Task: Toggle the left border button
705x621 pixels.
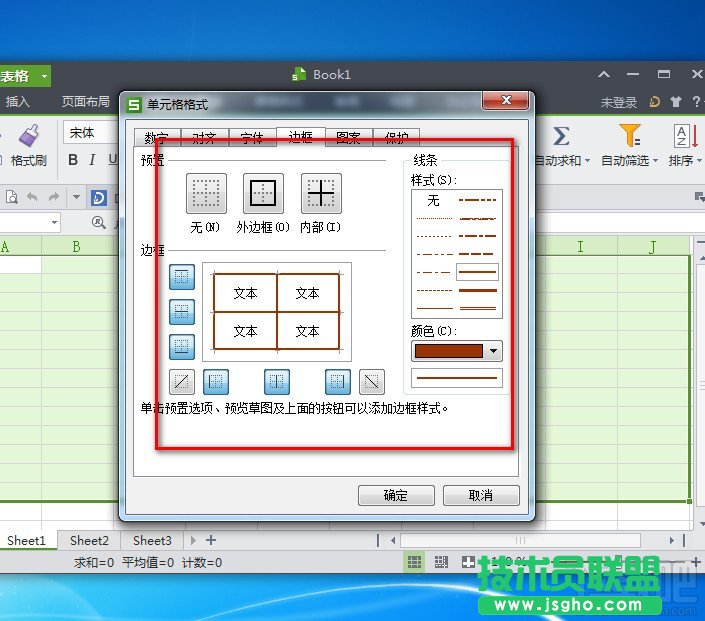Action: tap(216, 382)
